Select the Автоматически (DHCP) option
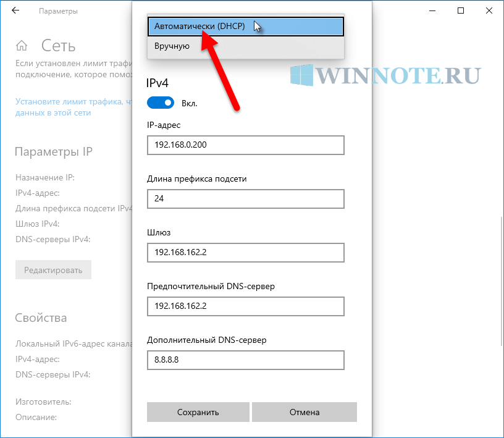The image size is (504, 438). point(246,27)
